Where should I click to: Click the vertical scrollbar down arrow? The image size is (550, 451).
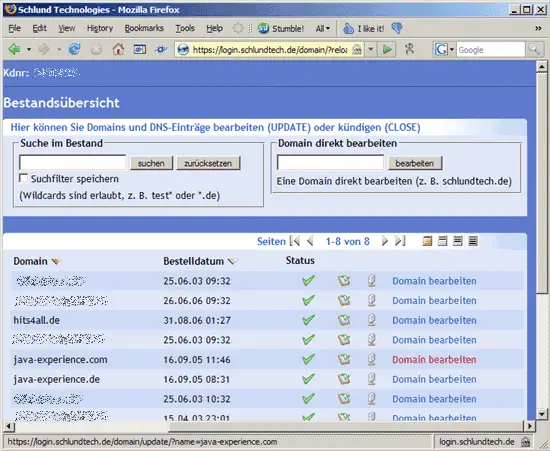542,414
